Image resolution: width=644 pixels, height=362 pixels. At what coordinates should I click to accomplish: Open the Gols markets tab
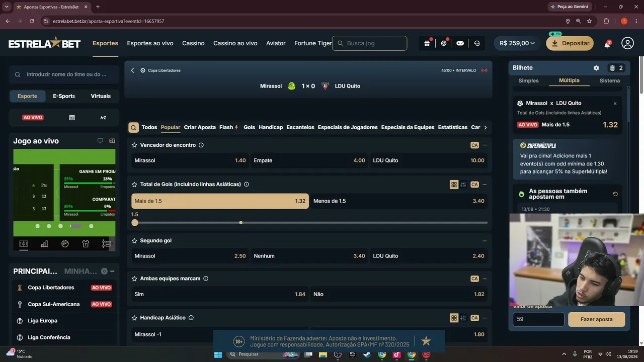[250, 128]
